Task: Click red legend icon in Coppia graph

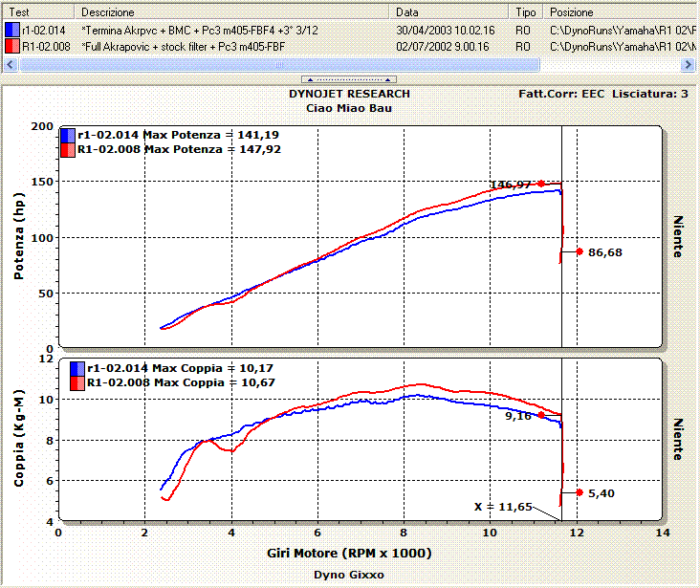Action: tap(76, 382)
